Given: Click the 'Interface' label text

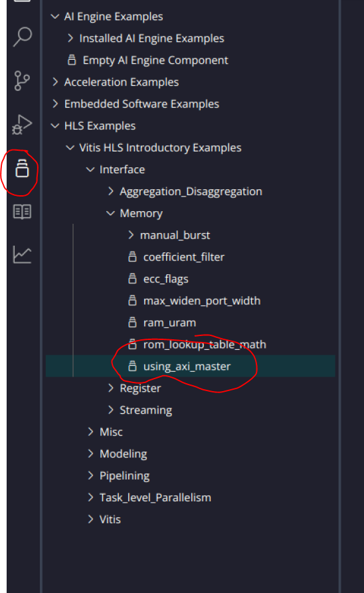Looking at the screenshot, I should pos(122,169).
